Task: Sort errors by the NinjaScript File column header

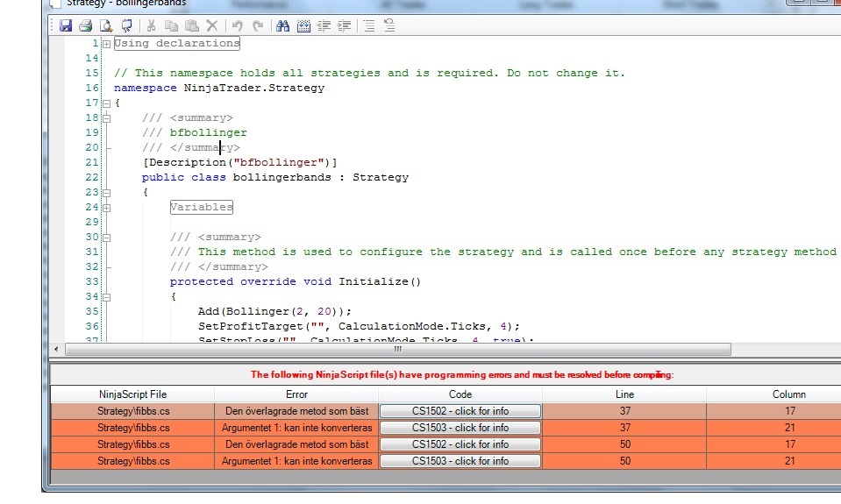Action: coord(133,394)
